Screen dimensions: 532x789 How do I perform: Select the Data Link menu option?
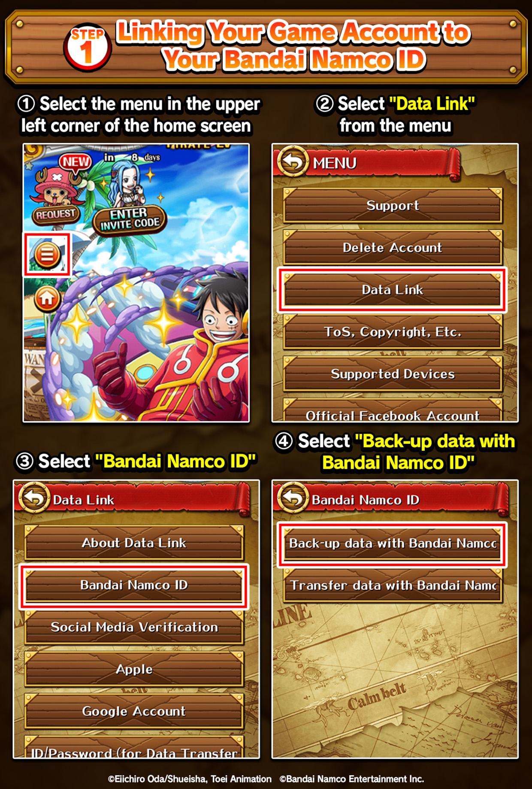pyautogui.click(x=392, y=290)
